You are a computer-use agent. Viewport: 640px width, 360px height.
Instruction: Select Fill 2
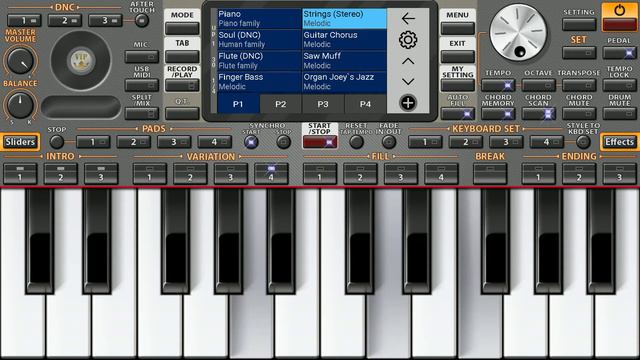360,173
